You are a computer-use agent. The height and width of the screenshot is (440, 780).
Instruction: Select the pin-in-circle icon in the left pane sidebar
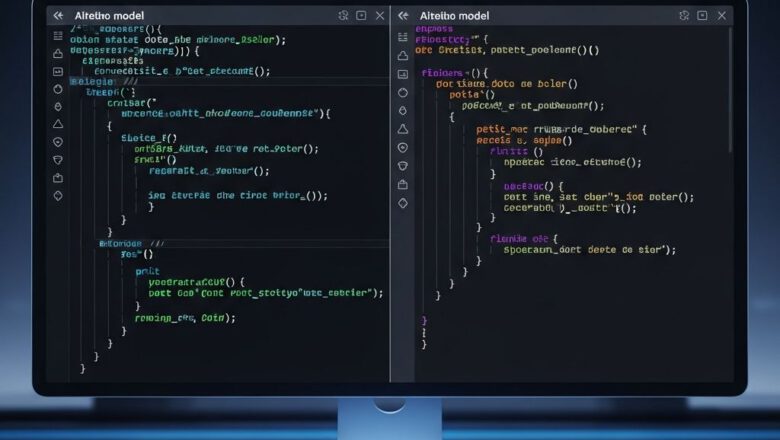click(58, 142)
